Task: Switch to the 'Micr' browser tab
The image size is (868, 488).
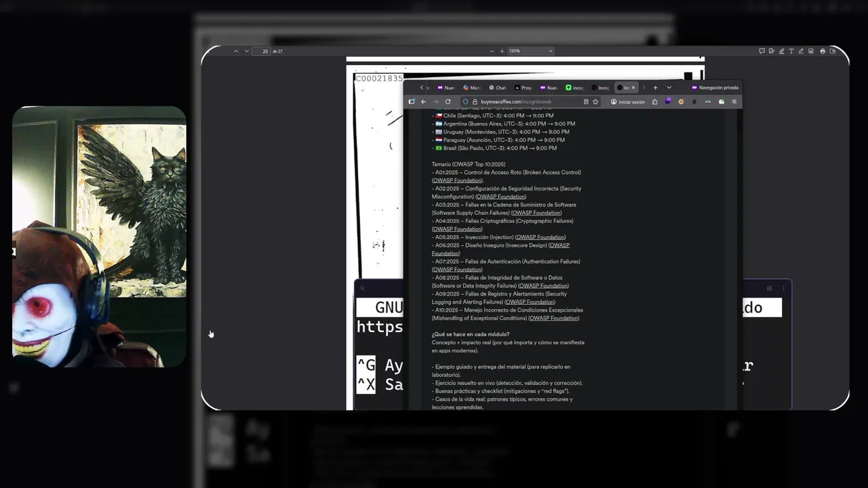Action: click(472, 87)
